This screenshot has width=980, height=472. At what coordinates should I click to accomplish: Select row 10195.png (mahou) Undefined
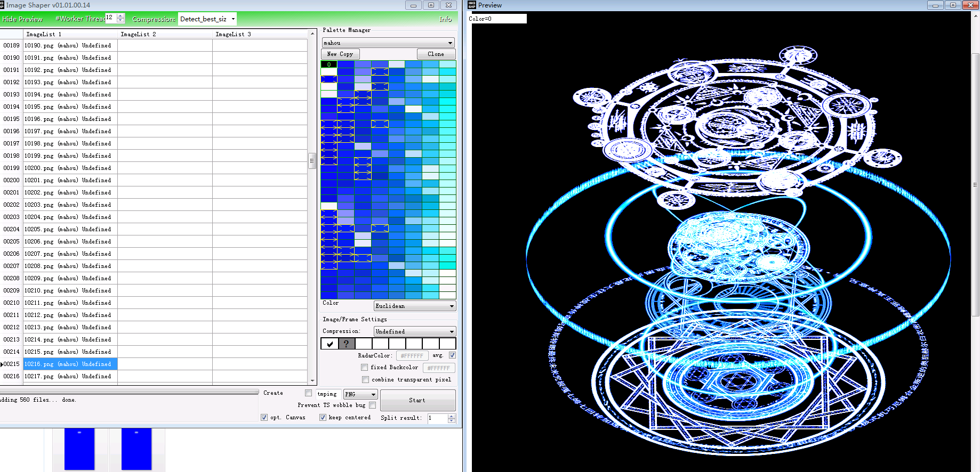pos(70,107)
